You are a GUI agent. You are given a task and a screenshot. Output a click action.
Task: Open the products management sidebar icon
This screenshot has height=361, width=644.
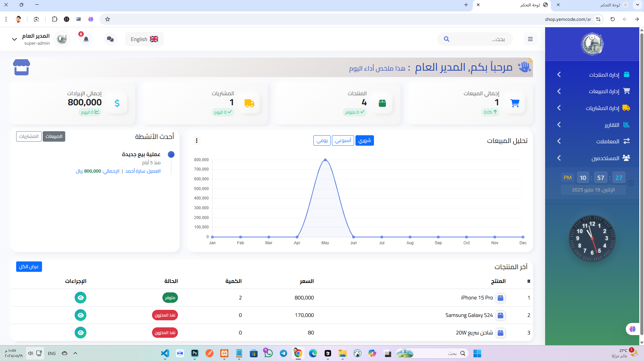[626, 74]
